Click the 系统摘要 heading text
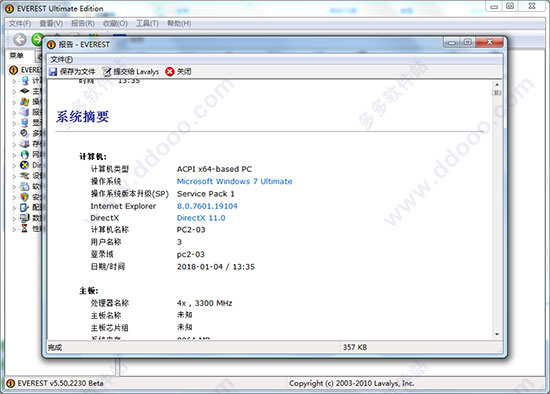The height and width of the screenshot is (394, 550). pyautogui.click(x=82, y=117)
